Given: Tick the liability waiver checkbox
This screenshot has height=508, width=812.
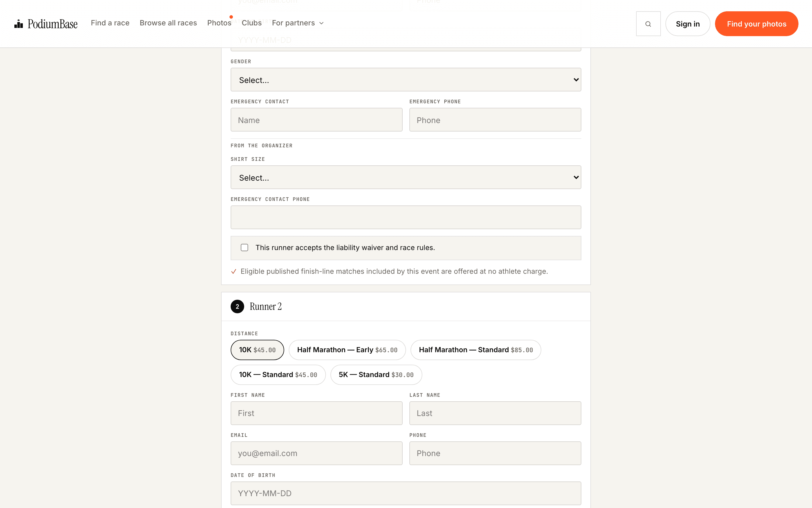Looking at the screenshot, I should pos(244,248).
